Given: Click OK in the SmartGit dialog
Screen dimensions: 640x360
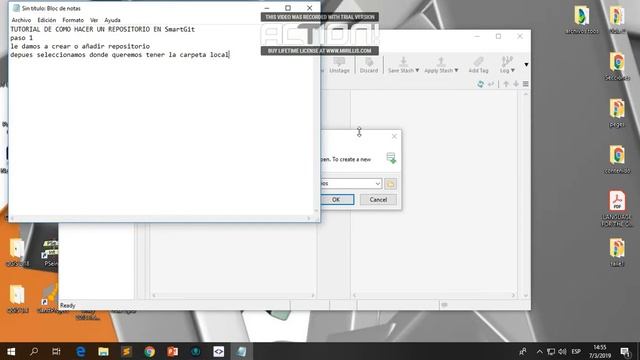Looking at the screenshot, I should [x=337, y=200].
